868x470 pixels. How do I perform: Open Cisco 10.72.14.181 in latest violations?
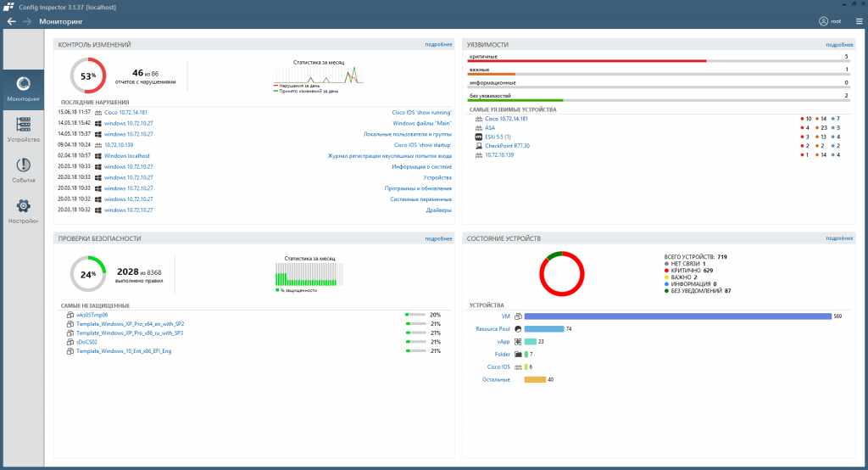tap(125, 113)
